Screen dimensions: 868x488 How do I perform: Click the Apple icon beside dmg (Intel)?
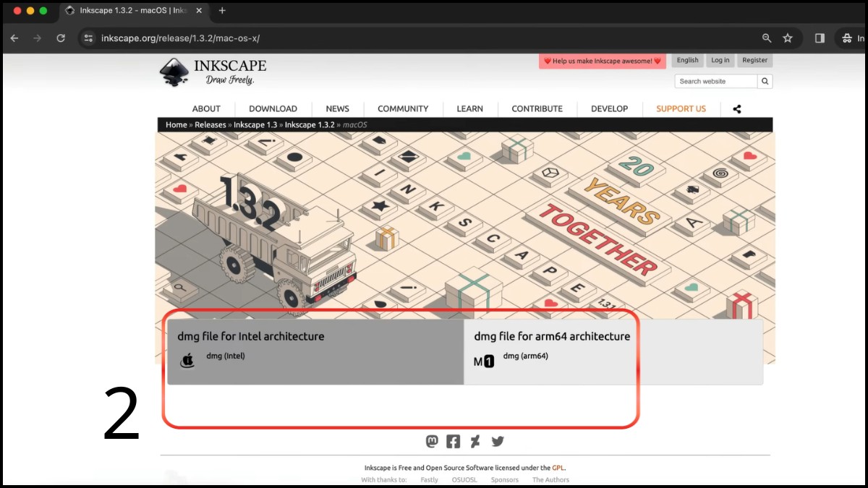coord(187,360)
